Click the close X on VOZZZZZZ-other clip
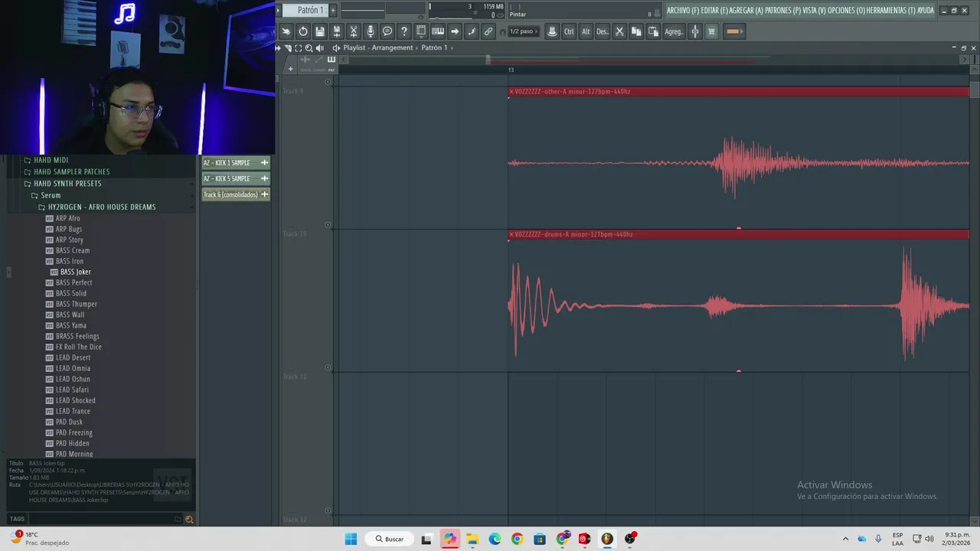980x551 pixels. 511,91
